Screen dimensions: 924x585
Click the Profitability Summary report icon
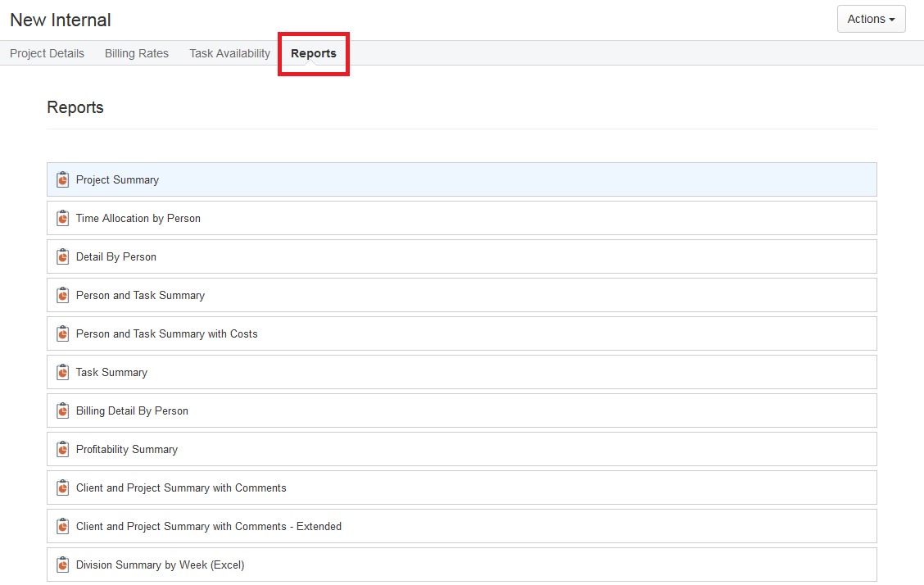[62, 449]
